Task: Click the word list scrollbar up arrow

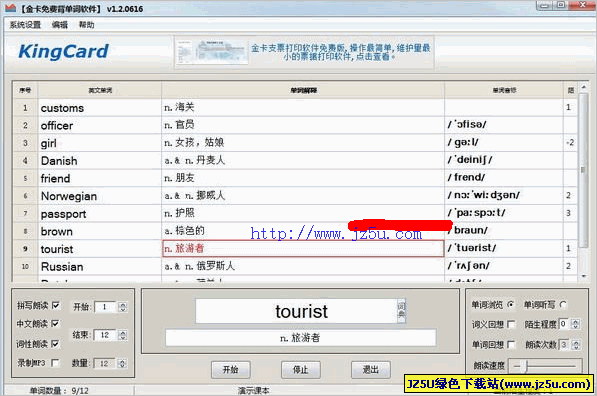Action: click(583, 88)
